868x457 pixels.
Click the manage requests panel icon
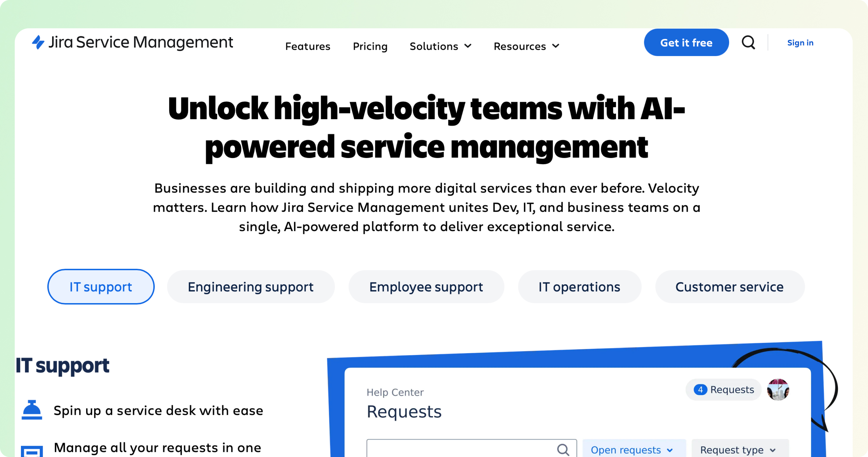(32, 451)
